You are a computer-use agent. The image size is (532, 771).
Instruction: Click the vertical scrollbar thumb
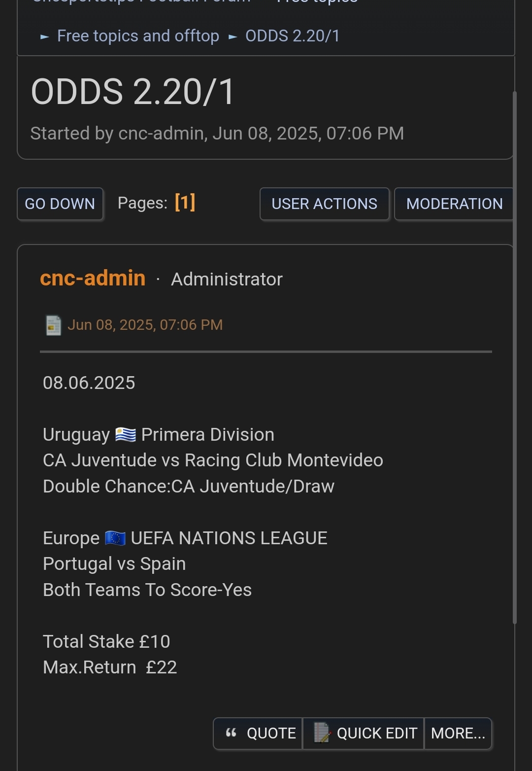(x=515, y=357)
